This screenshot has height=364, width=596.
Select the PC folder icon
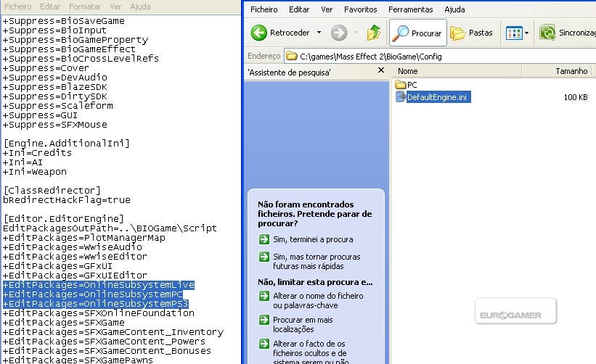(400, 84)
